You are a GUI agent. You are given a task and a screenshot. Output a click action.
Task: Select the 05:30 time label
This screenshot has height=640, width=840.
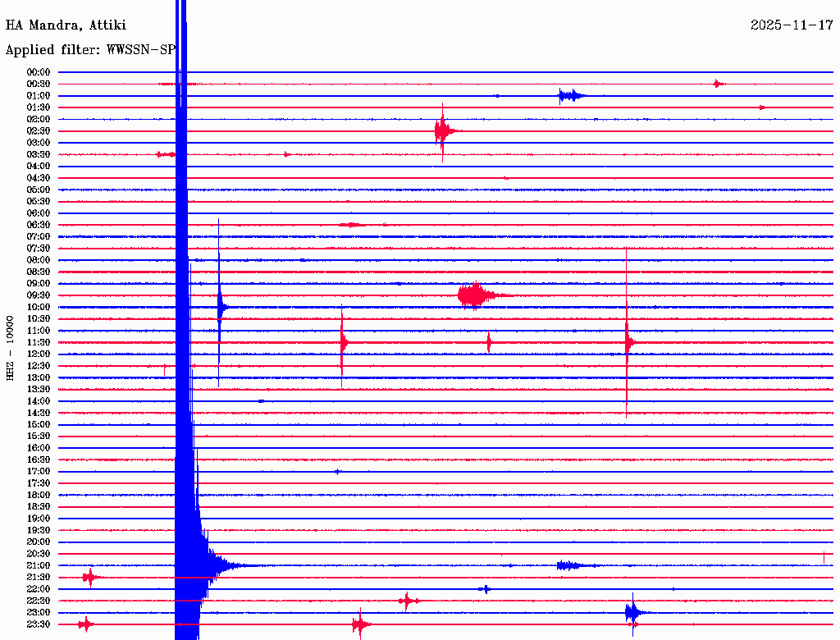pyautogui.click(x=39, y=202)
